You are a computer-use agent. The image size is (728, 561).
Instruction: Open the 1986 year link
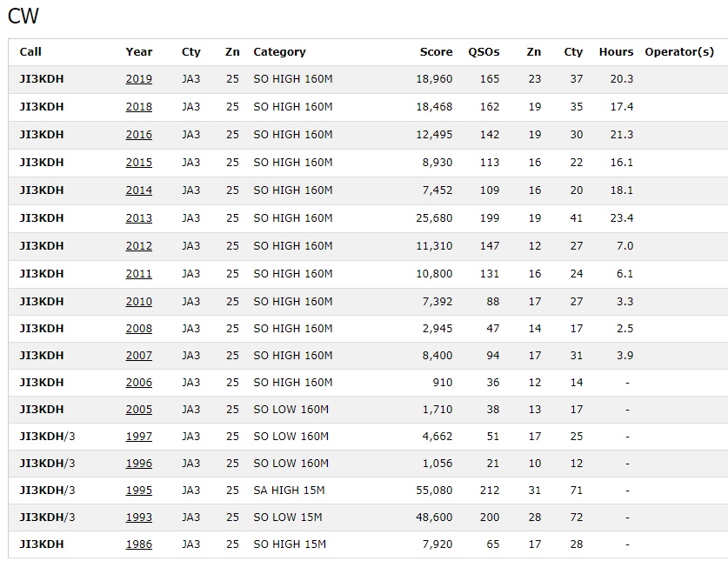(x=139, y=544)
